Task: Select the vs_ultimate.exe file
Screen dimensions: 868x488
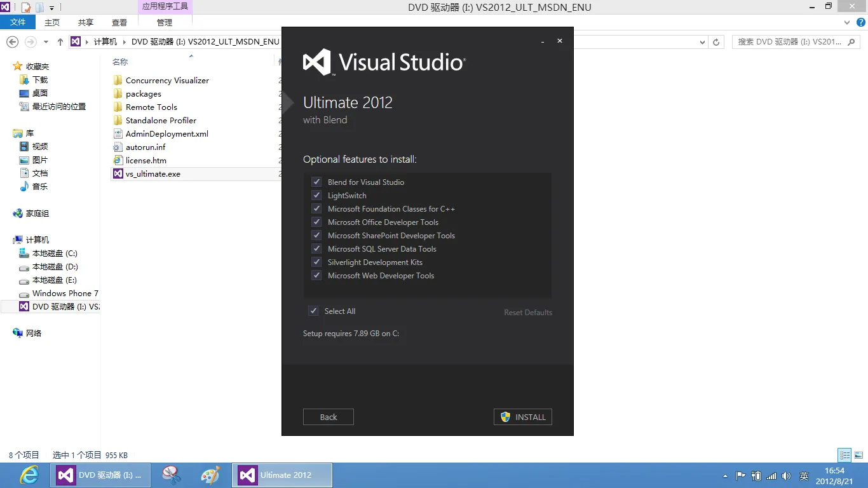Action: click(153, 174)
